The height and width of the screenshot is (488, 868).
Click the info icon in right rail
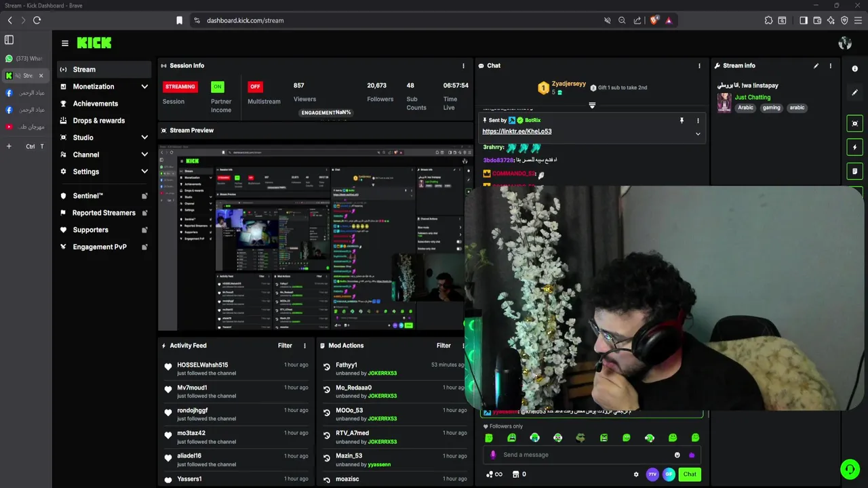click(x=854, y=68)
